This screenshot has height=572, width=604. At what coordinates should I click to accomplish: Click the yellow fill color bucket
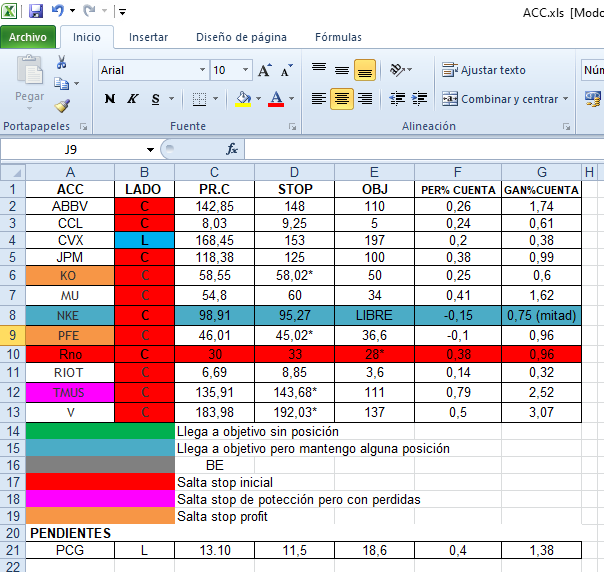[242, 99]
